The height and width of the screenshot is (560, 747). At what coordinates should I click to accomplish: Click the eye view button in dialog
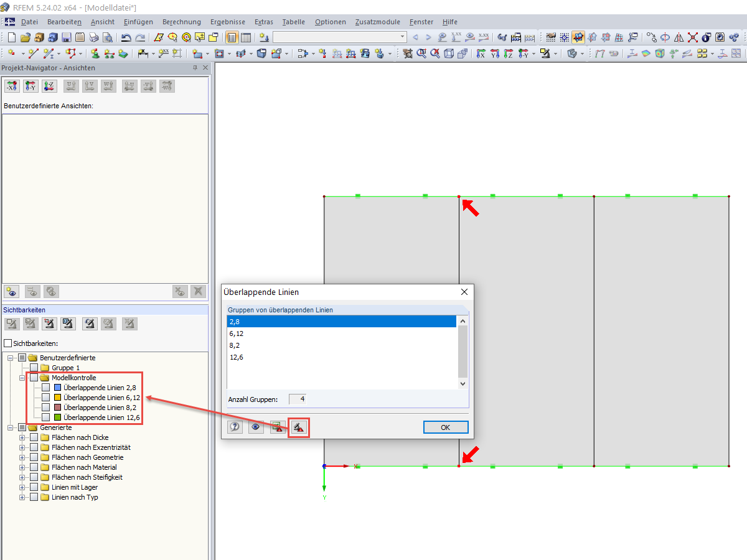point(255,427)
